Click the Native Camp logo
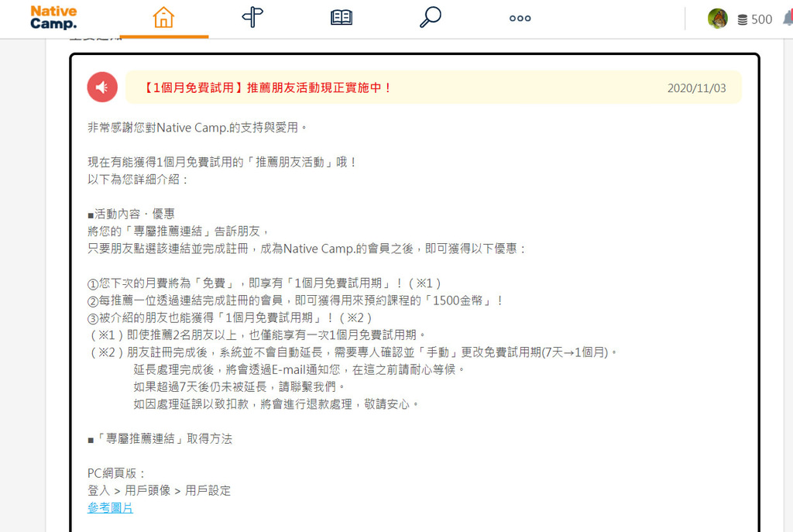 point(53,18)
